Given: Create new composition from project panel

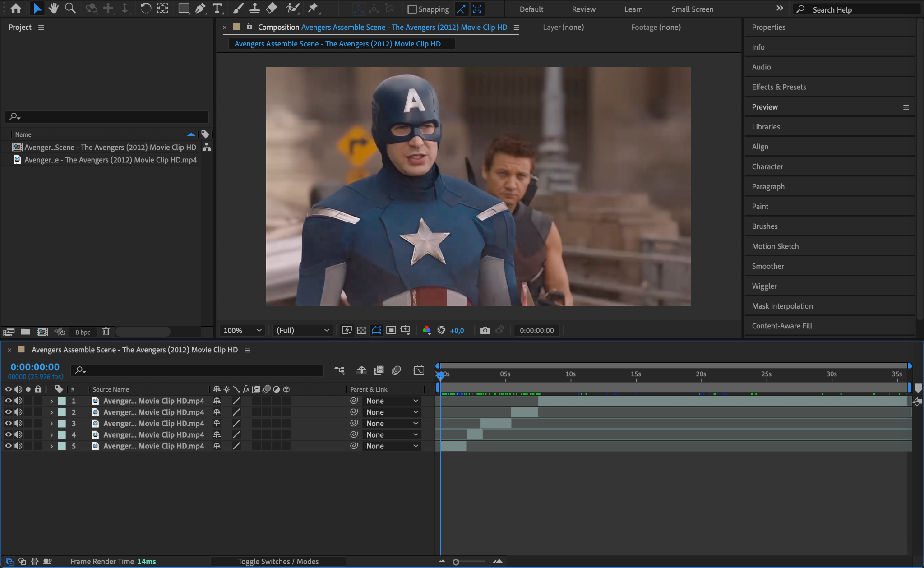Looking at the screenshot, I should point(42,332).
